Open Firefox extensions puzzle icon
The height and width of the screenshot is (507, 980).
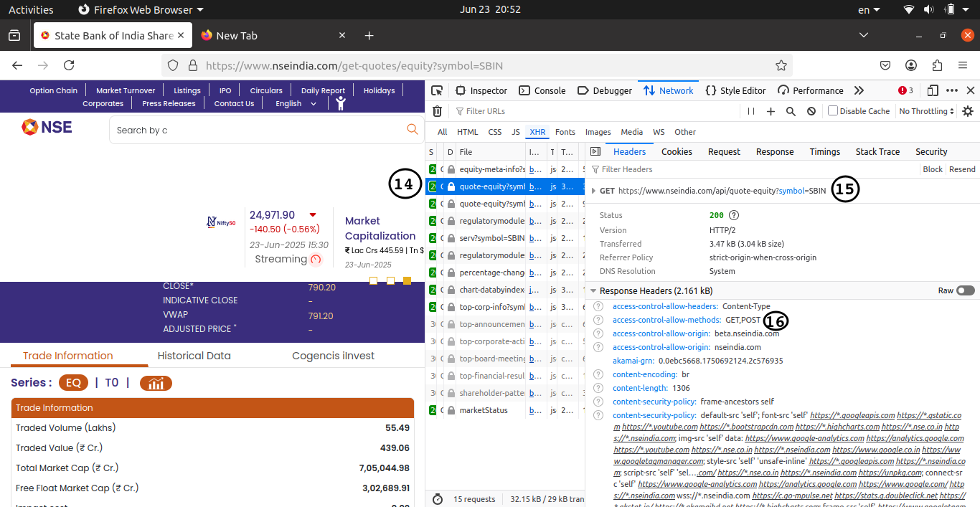point(937,65)
